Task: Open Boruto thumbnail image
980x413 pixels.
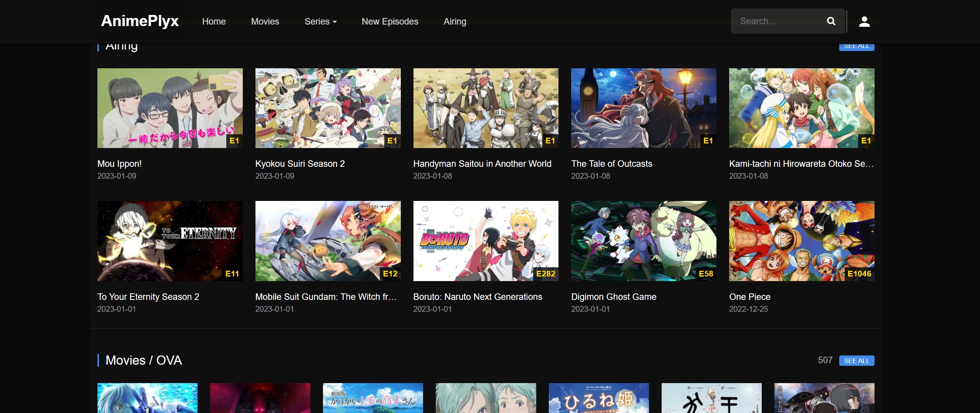Action: [x=486, y=241]
